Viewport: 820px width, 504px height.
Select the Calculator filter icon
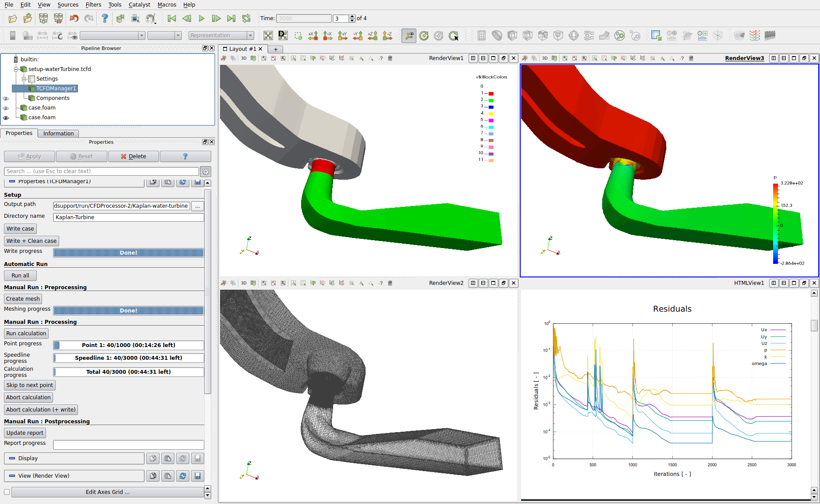click(481, 35)
